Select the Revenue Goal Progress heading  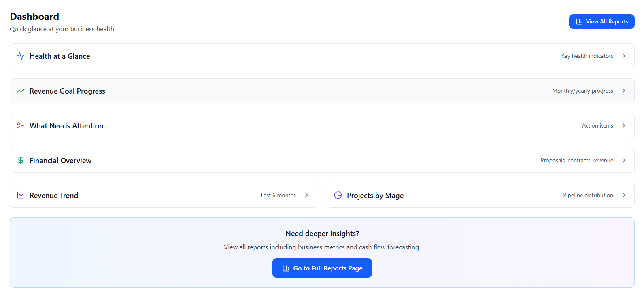pyautogui.click(x=67, y=91)
